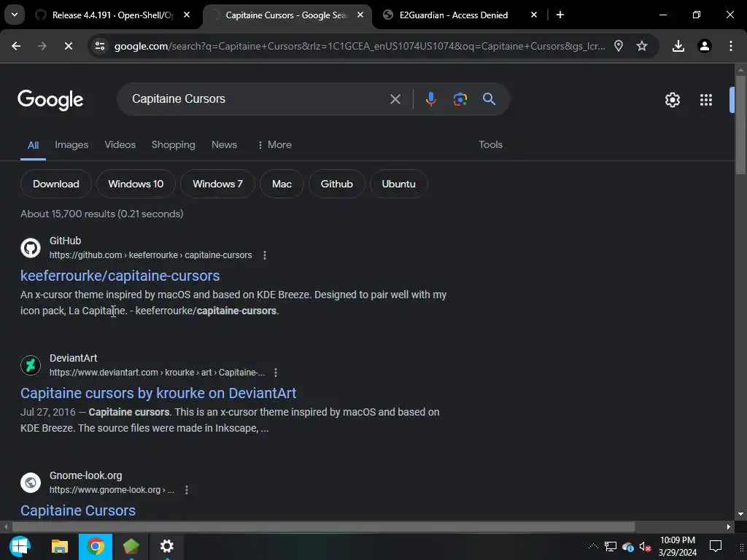
Task: Click the scroll down arrow
Action: tap(740, 514)
